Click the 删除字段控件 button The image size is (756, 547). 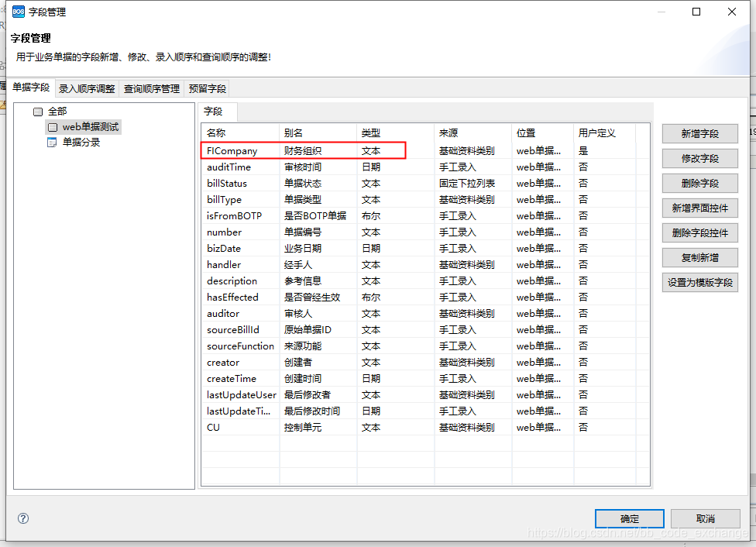click(700, 233)
